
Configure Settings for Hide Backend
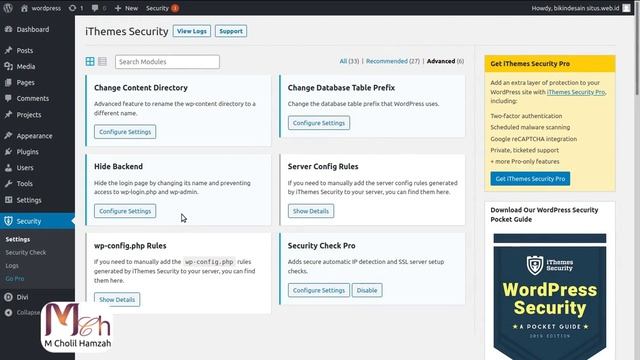point(125,211)
